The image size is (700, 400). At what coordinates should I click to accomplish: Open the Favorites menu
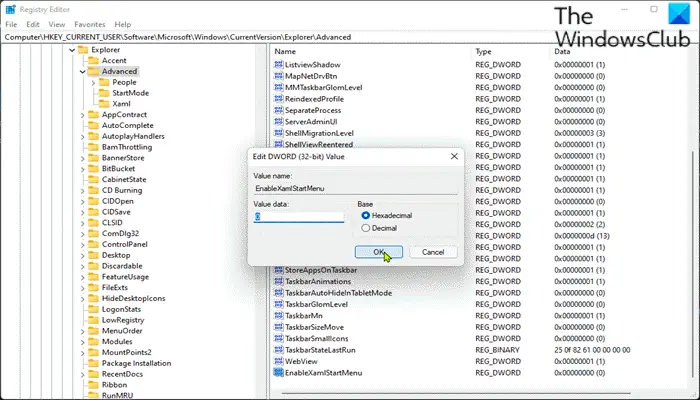click(x=90, y=25)
